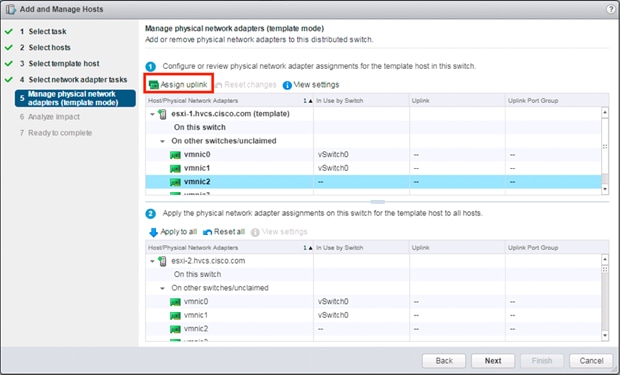
Task: Select vmnic1 row under esxi-2
Action: [x=373, y=316]
